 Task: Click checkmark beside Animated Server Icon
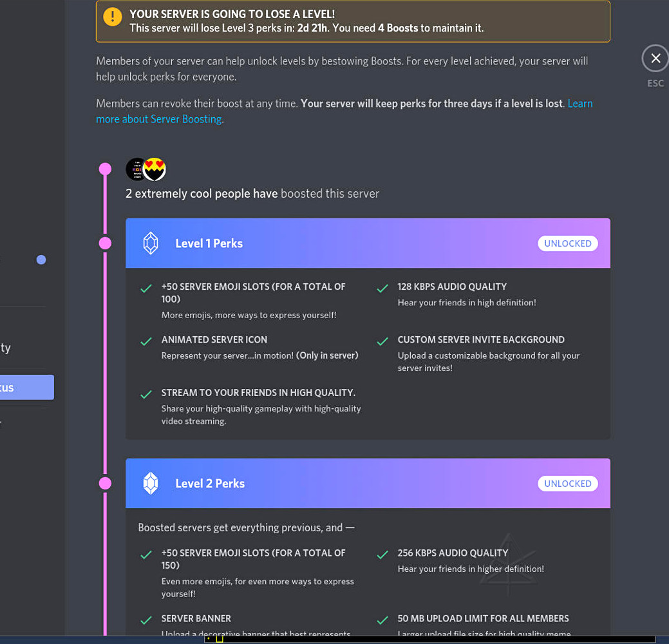pos(146,341)
